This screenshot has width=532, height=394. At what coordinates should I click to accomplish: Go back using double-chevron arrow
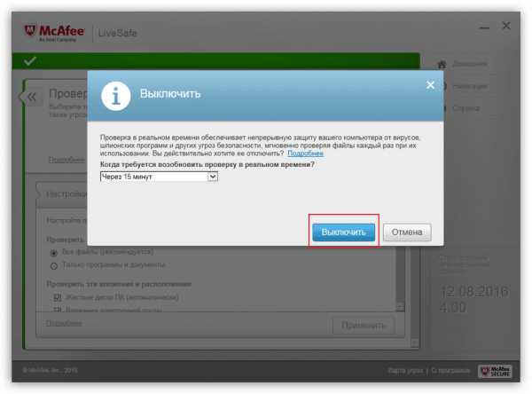pyautogui.click(x=32, y=97)
